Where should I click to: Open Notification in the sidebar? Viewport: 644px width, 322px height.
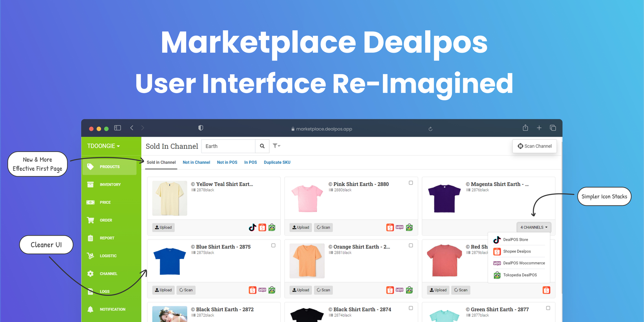pos(110,309)
